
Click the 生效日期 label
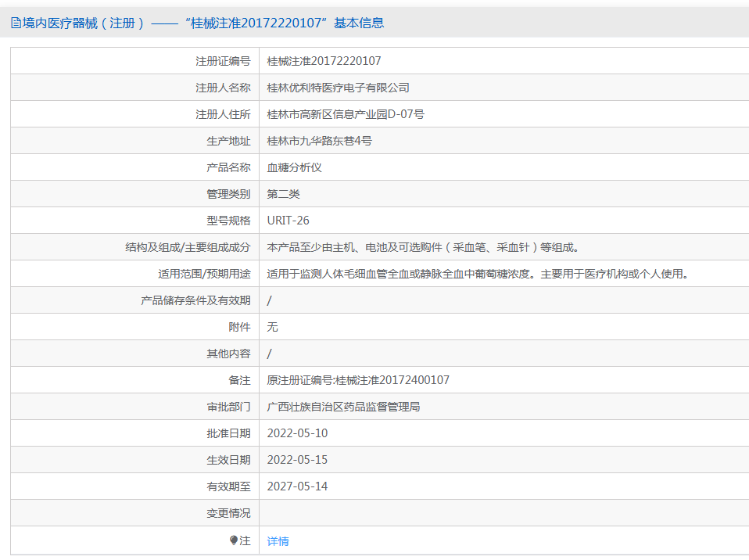point(228,460)
